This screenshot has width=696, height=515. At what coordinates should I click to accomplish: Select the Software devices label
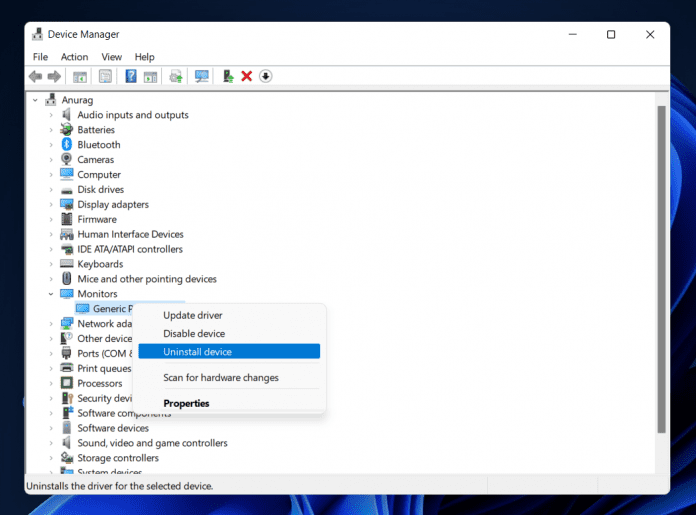(113, 428)
